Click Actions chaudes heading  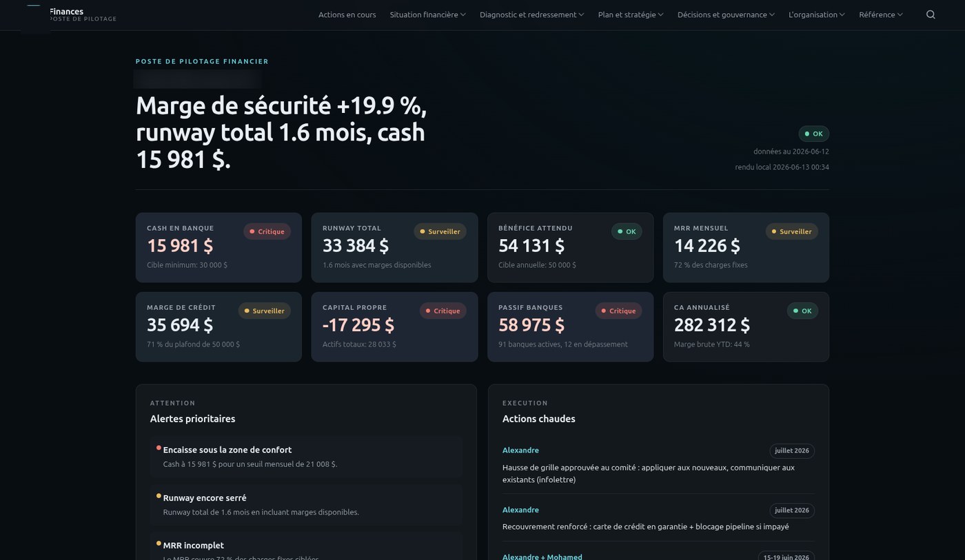pos(538,419)
